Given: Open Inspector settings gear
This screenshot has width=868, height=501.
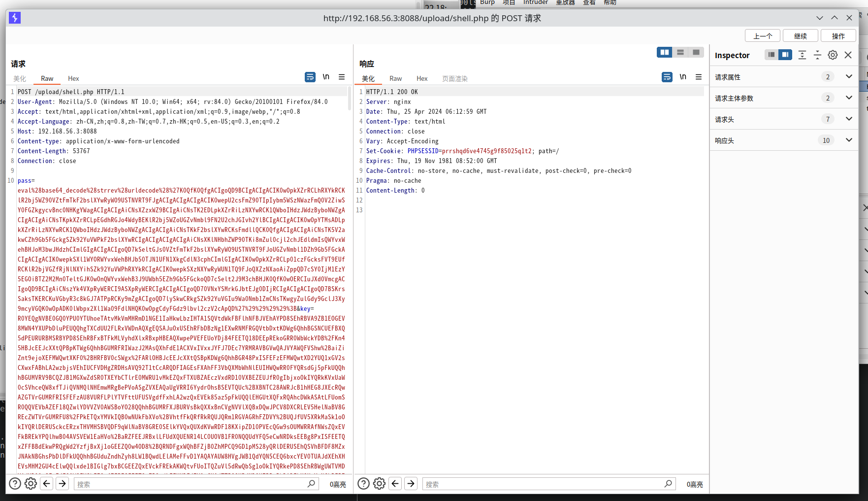Looking at the screenshot, I should (x=833, y=55).
